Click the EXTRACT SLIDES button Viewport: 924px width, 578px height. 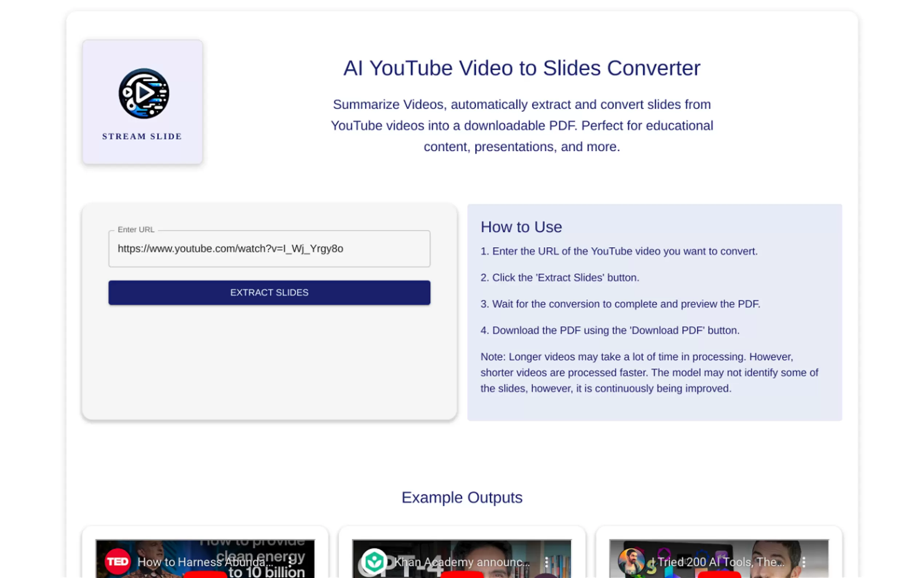[x=269, y=292]
